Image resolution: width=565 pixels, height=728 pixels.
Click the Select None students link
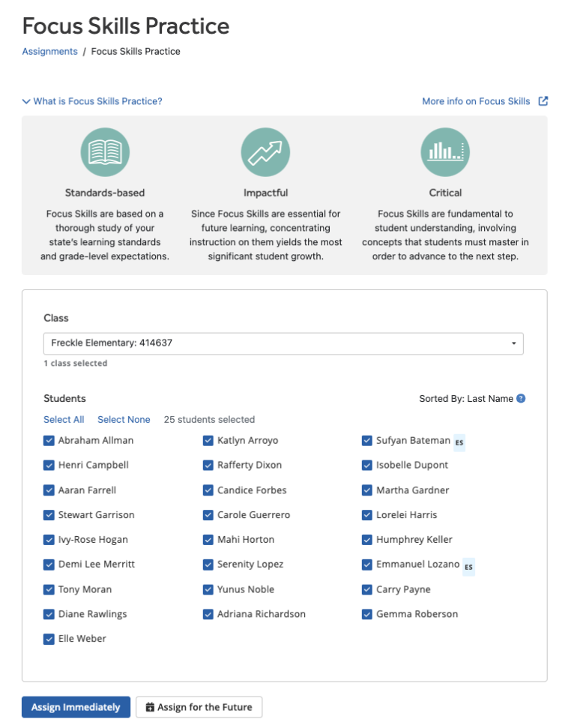124,420
